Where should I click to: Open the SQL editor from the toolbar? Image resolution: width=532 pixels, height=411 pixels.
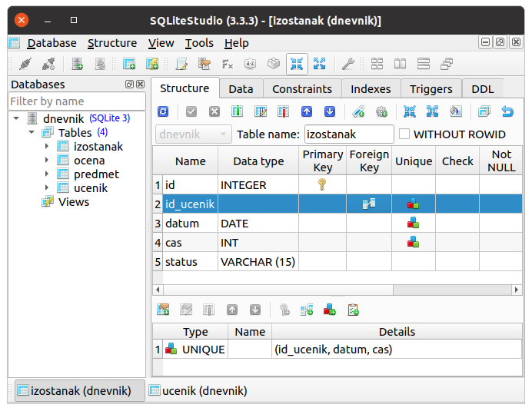coord(181,64)
